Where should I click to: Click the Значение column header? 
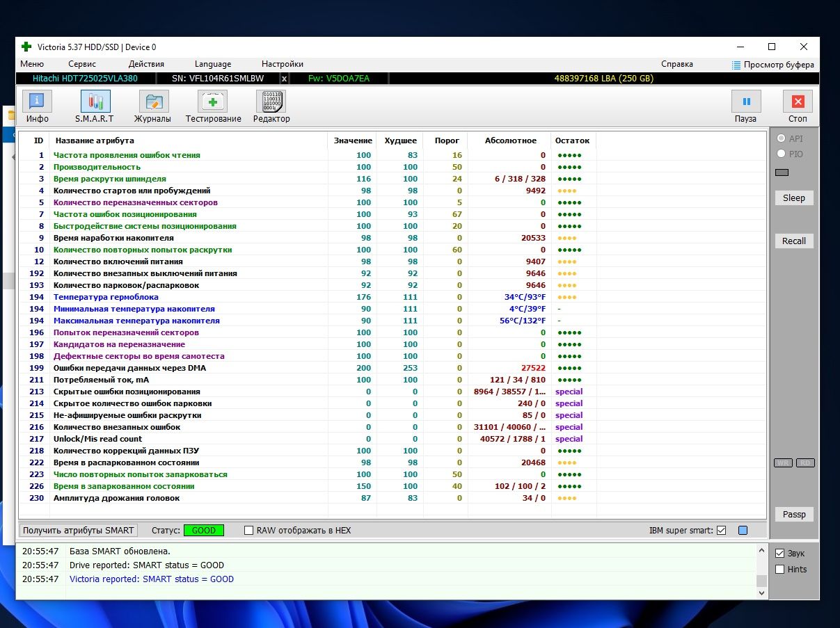tap(352, 140)
